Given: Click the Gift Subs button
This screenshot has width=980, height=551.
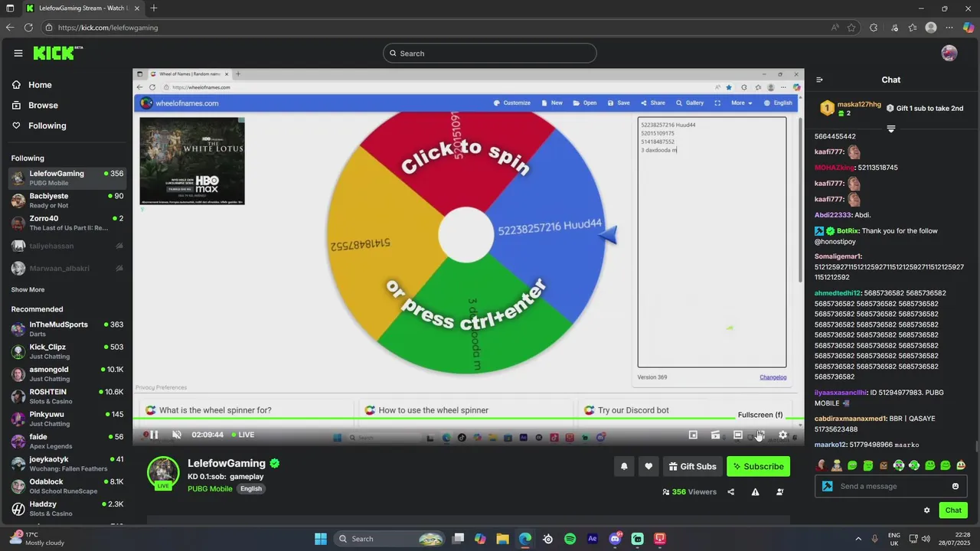Looking at the screenshot, I should [692, 466].
